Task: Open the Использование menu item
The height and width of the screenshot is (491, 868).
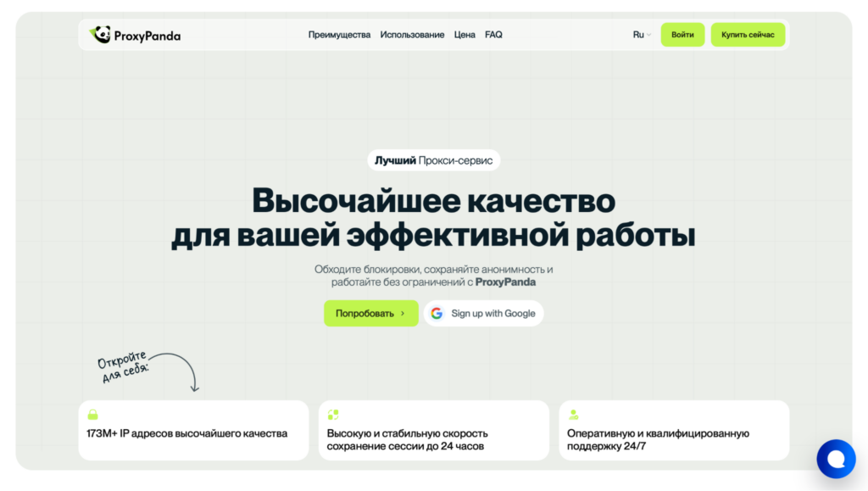Action: coord(412,35)
